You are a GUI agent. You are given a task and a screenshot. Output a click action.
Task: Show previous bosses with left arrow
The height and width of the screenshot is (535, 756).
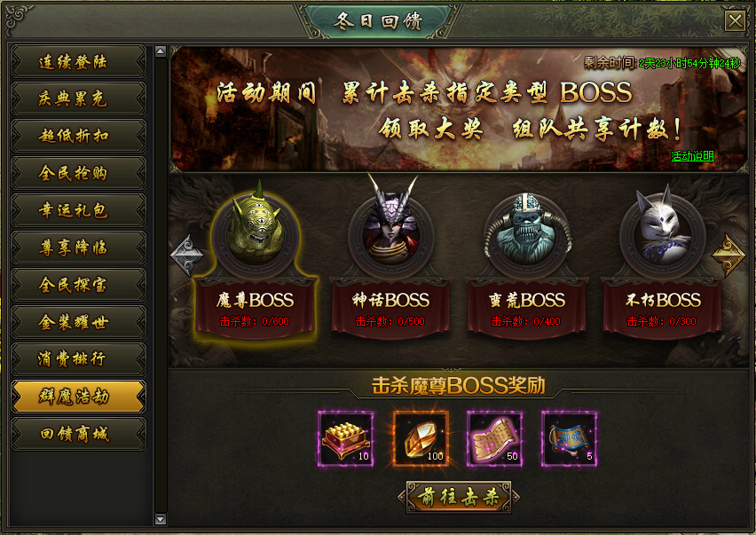[x=187, y=255]
